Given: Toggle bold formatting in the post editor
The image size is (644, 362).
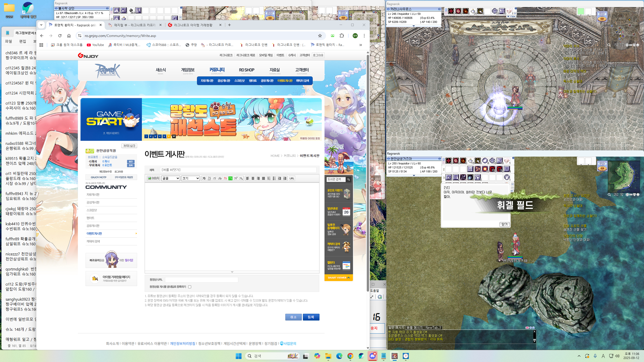Looking at the screenshot, I should (x=204, y=178).
